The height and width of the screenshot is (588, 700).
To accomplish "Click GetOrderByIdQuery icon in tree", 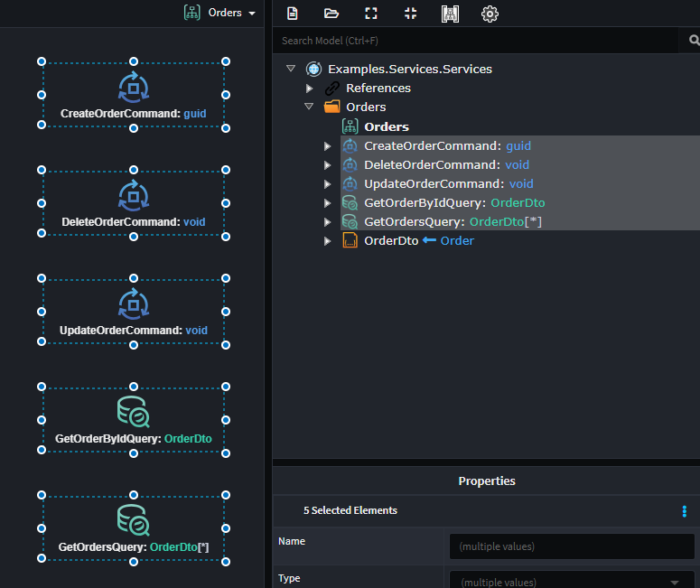I will [350, 202].
